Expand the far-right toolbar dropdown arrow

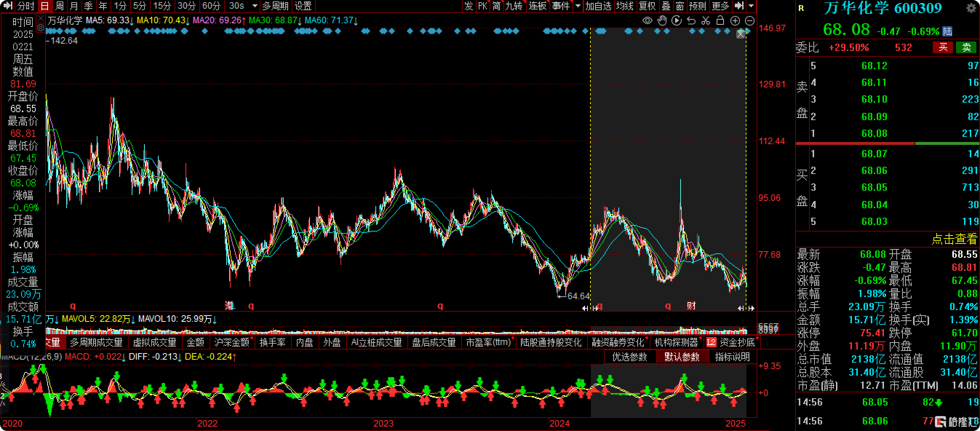tap(751, 6)
